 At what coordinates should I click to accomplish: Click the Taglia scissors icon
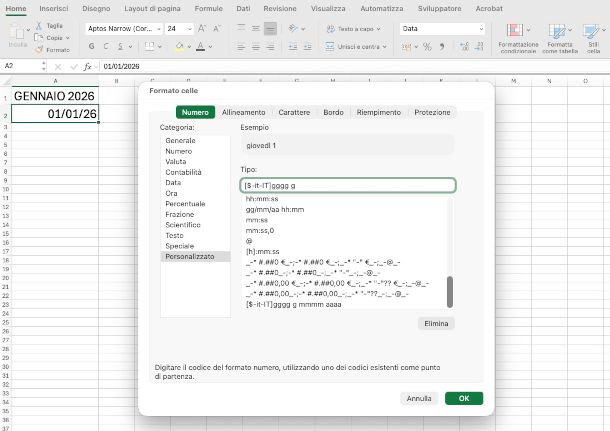click(x=39, y=26)
